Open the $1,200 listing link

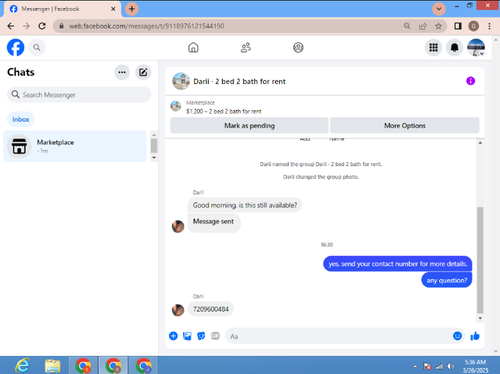[x=224, y=111]
